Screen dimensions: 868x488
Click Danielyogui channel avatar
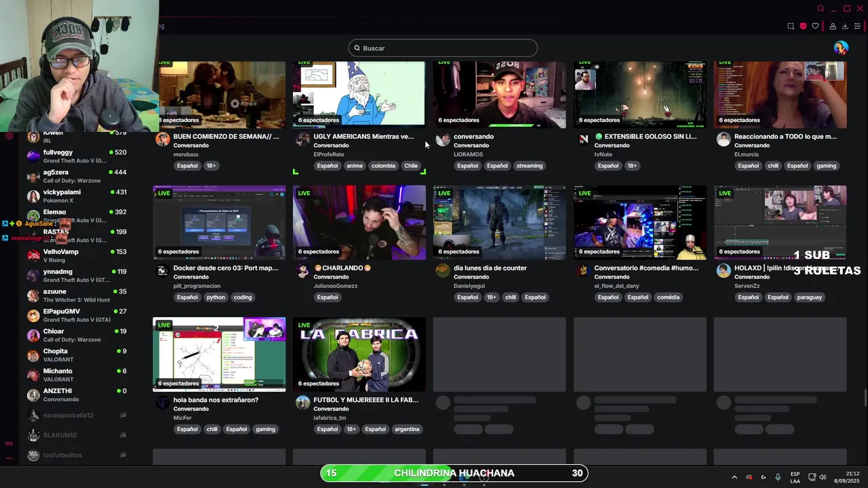(443, 271)
